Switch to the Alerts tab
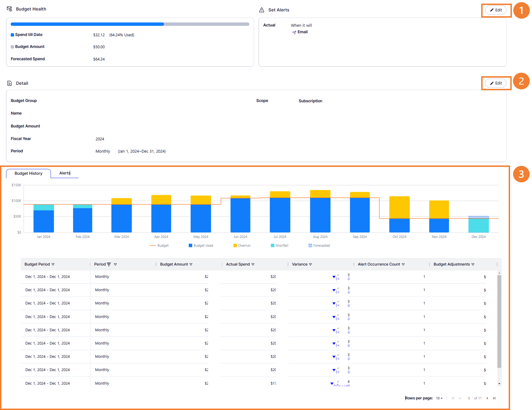This screenshot has height=410, width=532. (65, 173)
